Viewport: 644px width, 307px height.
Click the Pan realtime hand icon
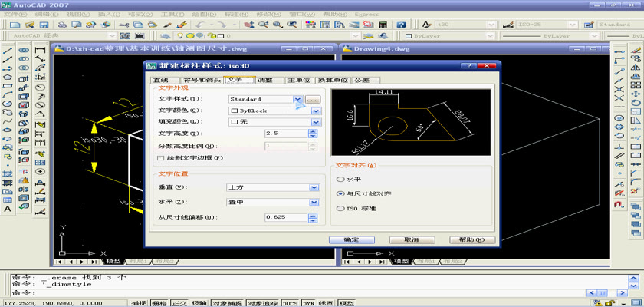tap(248, 25)
